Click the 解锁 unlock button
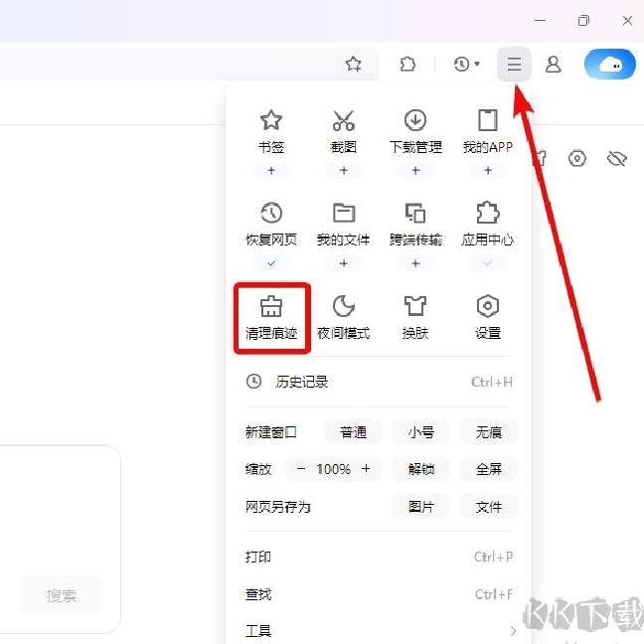This screenshot has height=644, width=644. point(421,469)
